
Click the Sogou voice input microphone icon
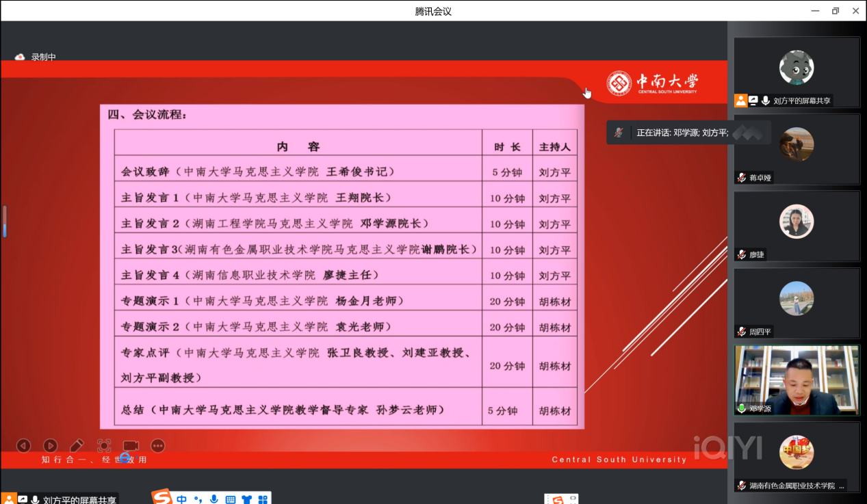(214, 500)
